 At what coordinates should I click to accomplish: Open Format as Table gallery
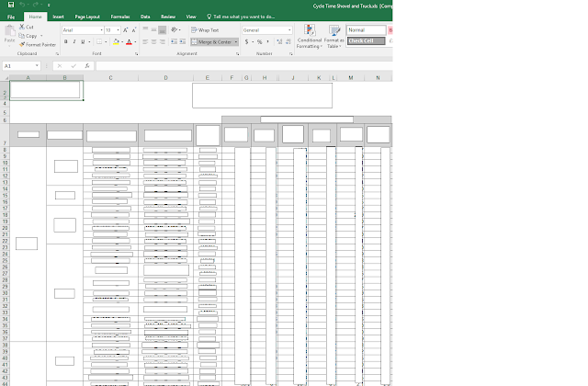click(x=334, y=37)
